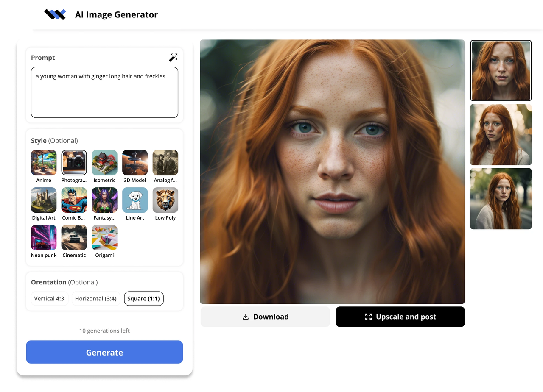
Task: Apply the Comic Book style
Action: click(74, 200)
